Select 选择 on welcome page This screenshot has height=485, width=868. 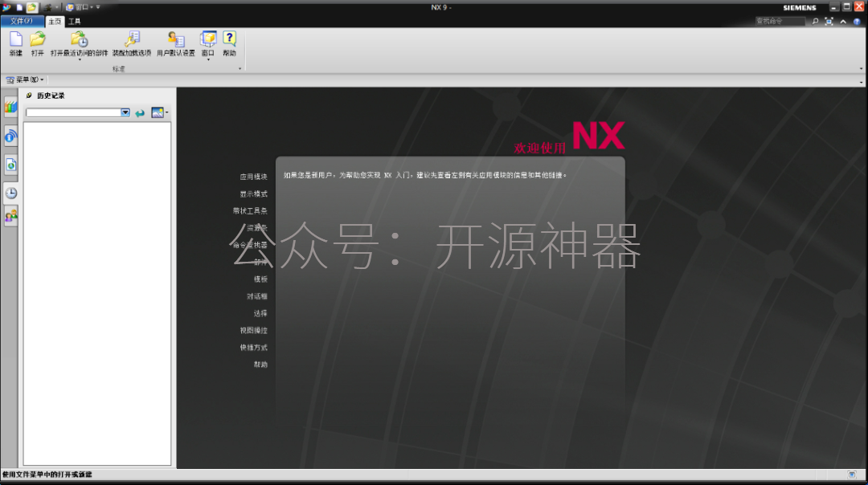[x=260, y=313]
